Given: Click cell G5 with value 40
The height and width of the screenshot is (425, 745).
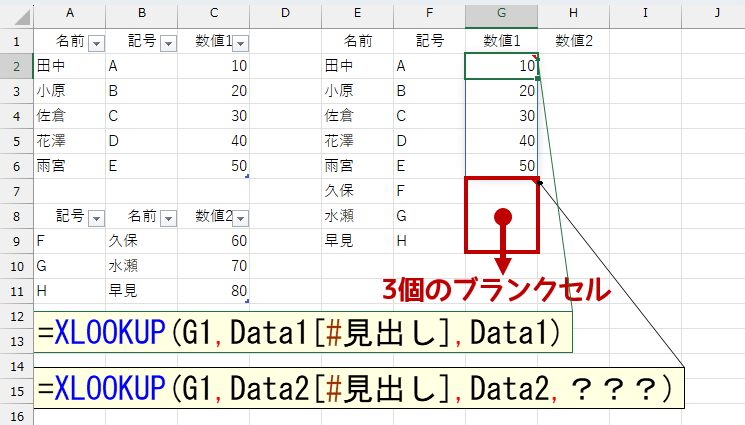Looking at the screenshot, I should pos(501,141).
